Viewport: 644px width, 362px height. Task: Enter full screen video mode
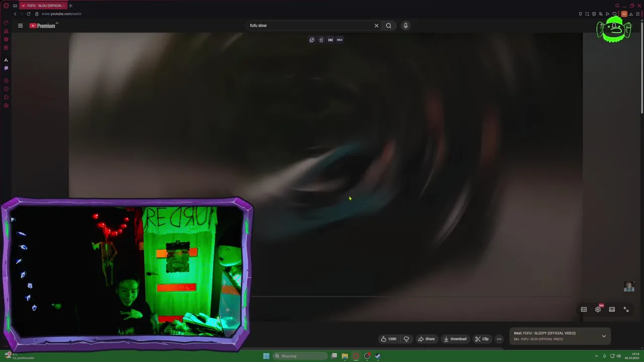626,309
